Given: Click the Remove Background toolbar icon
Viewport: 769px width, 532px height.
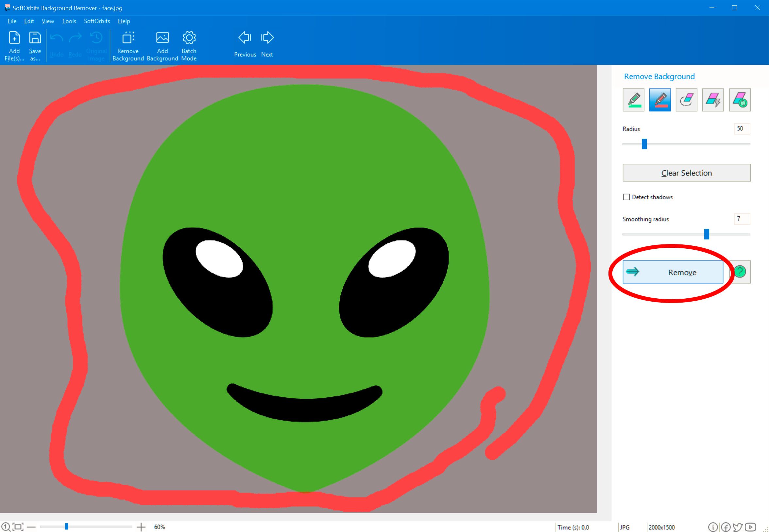Looking at the screenshot, I should (128, 45).
